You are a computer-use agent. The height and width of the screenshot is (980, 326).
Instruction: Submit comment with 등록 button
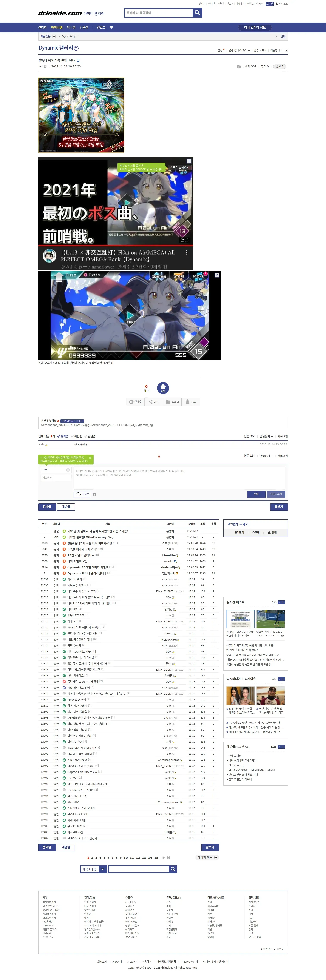click(256, 494)
